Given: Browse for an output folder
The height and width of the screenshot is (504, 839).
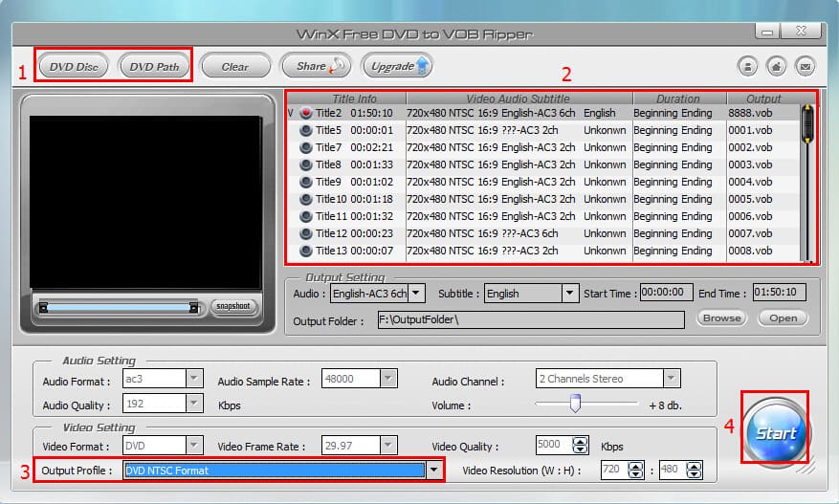Looking at the screenshot, I should point(722,318).
